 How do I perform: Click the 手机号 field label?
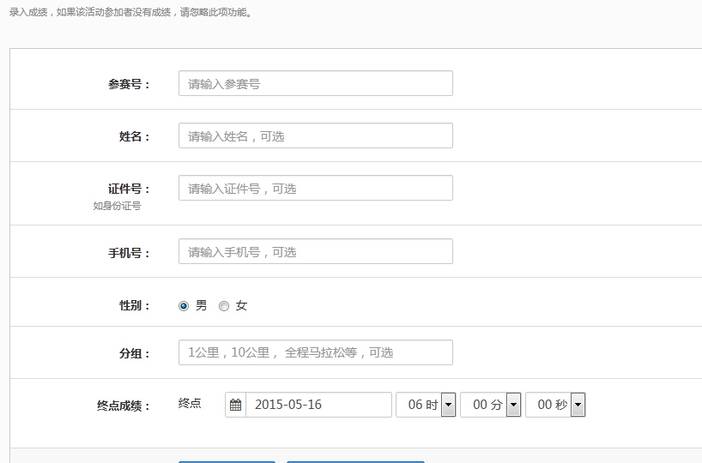pyautogui.click(x=128, y=252)
